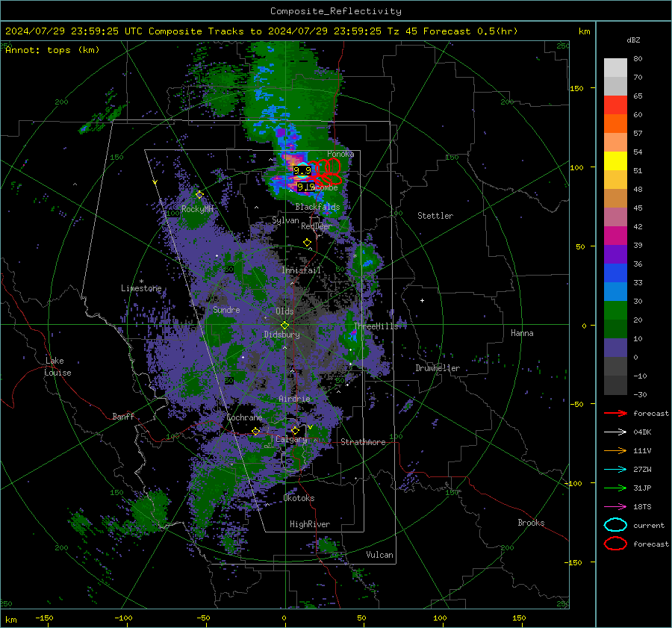Pick the orange 57-60 dBZ swatch
672x628 pixels.
(615, 124)
